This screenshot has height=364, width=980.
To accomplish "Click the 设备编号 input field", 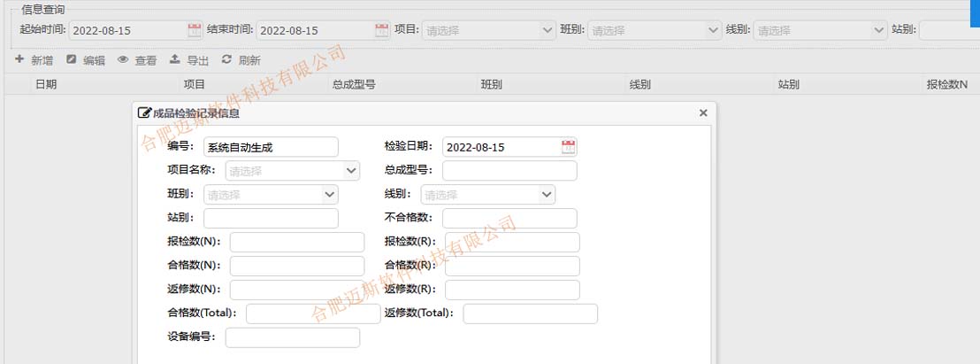I will pos(293,337).
